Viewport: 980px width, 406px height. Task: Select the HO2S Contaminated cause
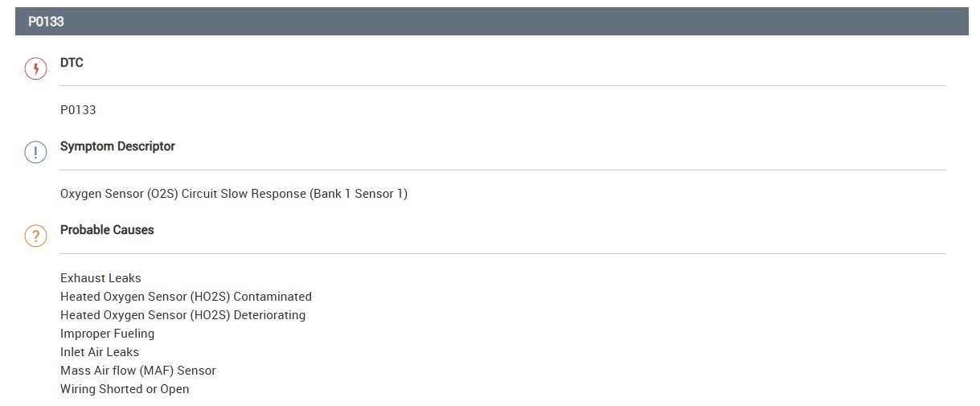[186, 297]
